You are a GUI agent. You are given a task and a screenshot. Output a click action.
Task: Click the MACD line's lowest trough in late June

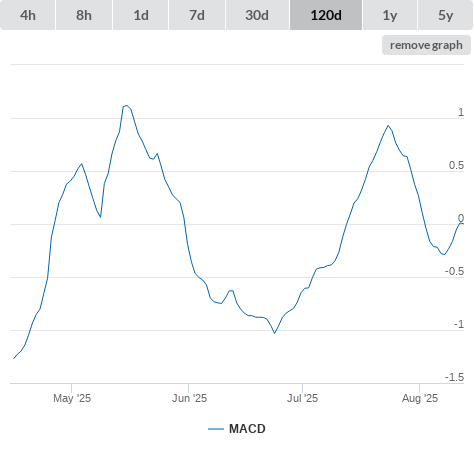point(275,333)
